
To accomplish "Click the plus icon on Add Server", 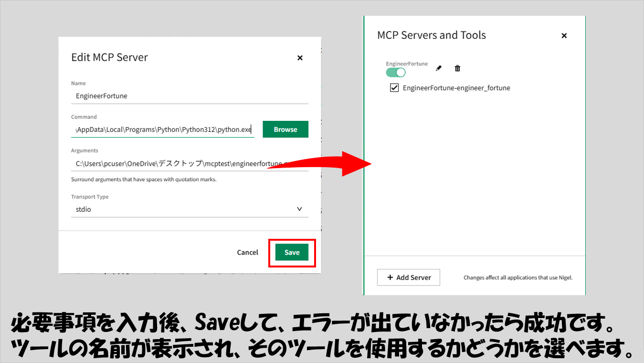I will 390,278.
